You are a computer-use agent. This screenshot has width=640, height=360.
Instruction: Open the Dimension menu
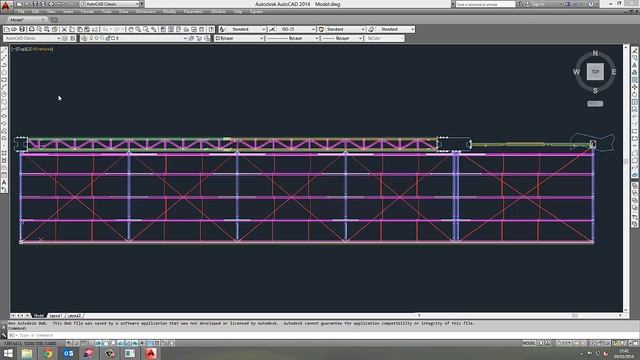pos(146,12)
